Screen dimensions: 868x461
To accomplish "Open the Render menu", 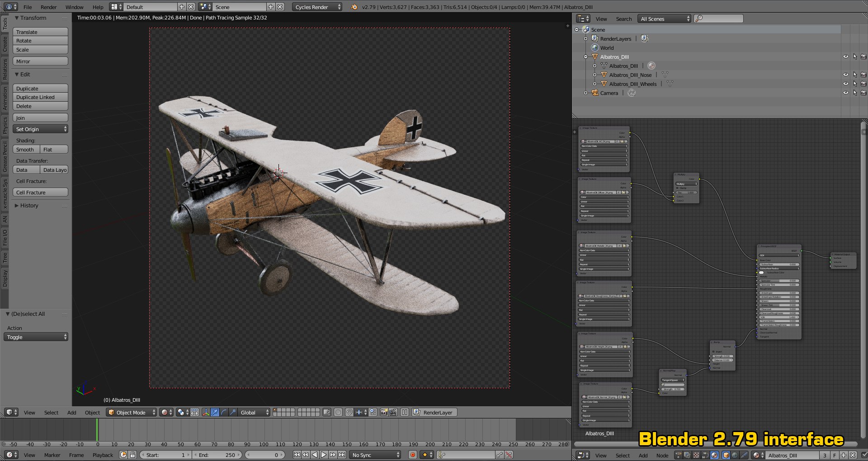I will tap(49, 7).
